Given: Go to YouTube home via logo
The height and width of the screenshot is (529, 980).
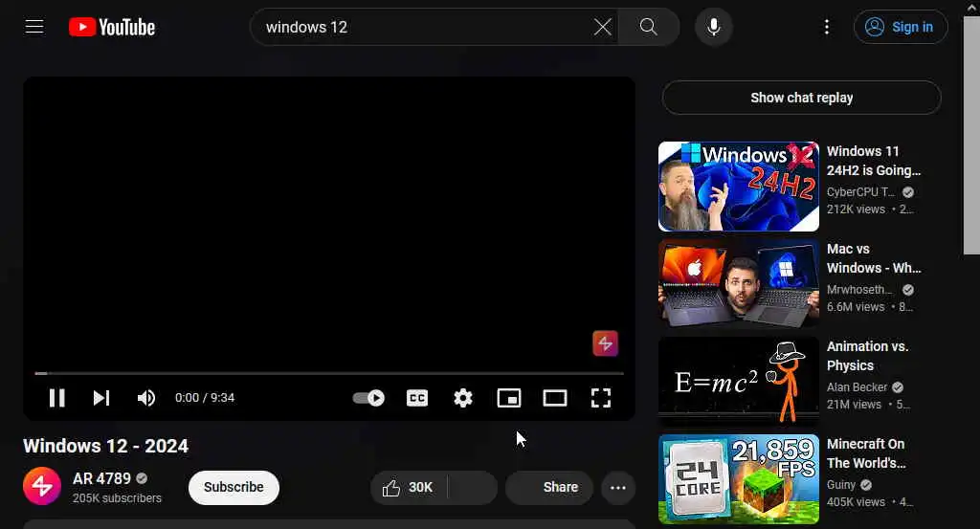Looking at the screenshot, I should point(112,27).
